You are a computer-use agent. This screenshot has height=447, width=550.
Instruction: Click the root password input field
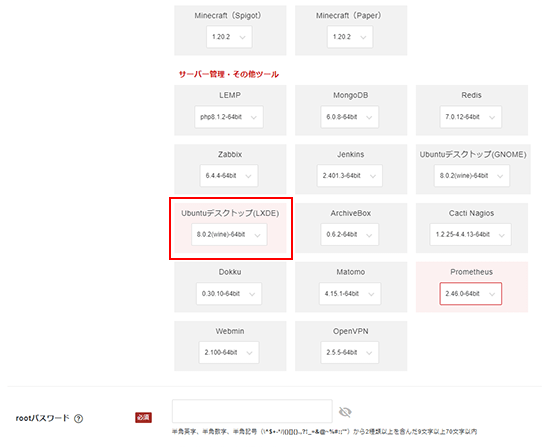point(252,411)
